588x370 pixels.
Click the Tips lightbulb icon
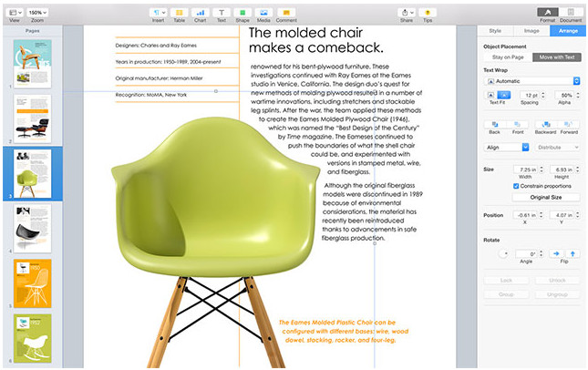pyautogui.click(x=428, y=13)
